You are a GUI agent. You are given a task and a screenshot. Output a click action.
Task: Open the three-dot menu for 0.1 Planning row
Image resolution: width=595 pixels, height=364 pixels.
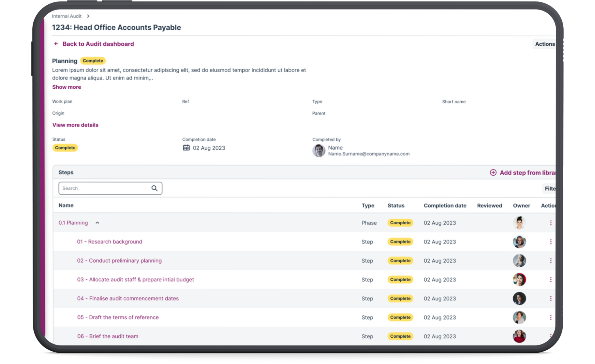coord(551,223)
